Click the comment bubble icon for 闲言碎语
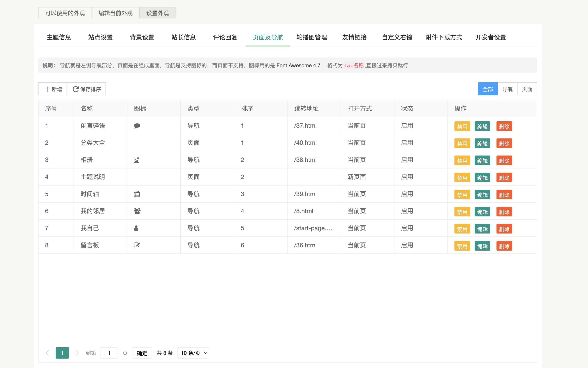Image resolution: width=588 pixels, height=368 pixels. (x=137, y=126)
